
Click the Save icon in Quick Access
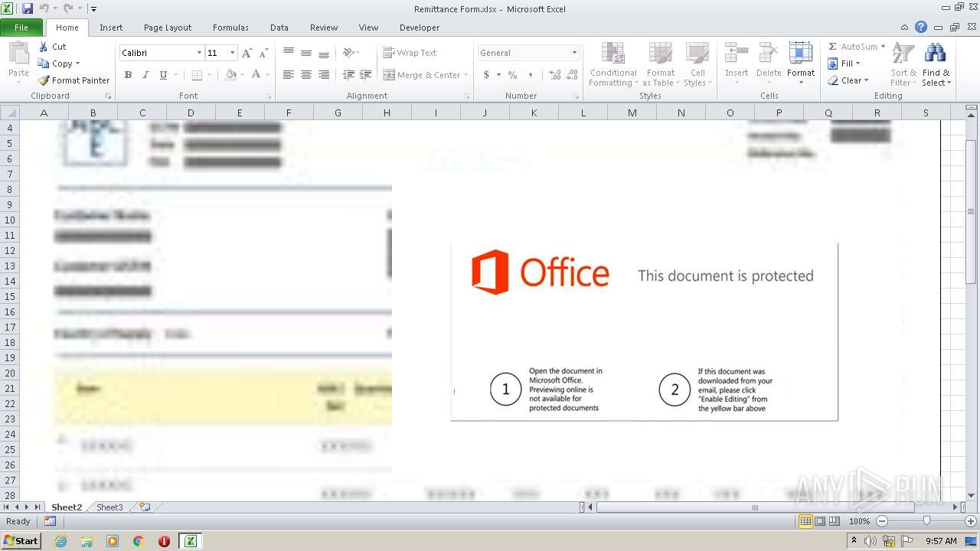pos(28,8)
